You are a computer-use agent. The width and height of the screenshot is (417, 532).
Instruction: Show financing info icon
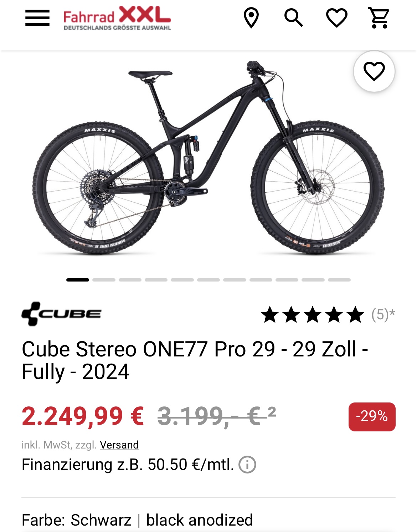pyautogui.click(x=247, y=465)
